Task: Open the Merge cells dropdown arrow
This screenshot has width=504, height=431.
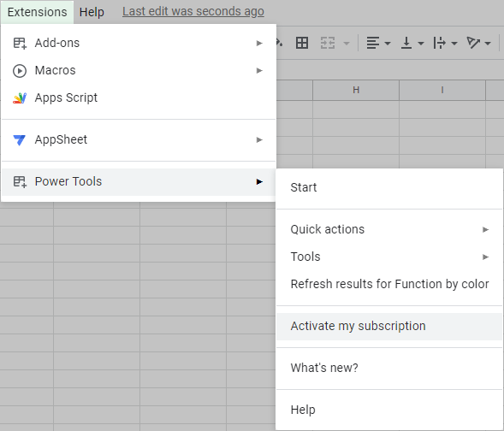Action: (x=347, y=43)
